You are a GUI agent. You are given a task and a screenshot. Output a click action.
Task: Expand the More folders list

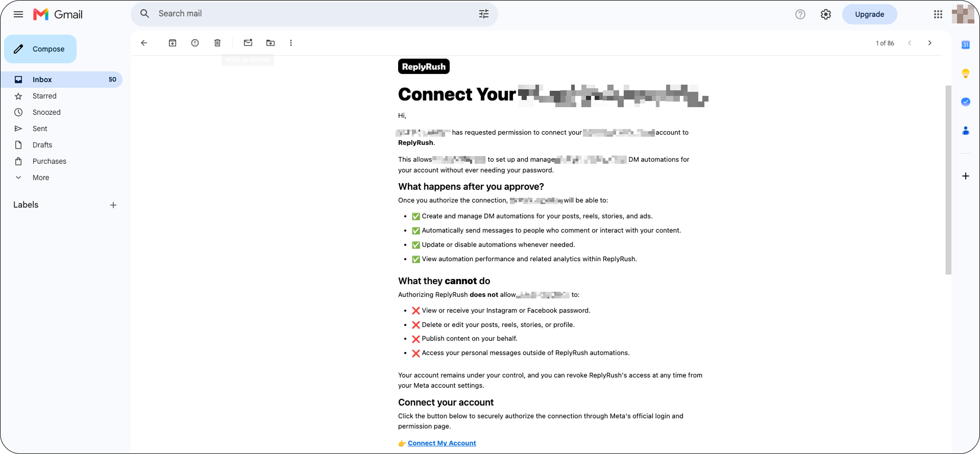pos(61,178)
